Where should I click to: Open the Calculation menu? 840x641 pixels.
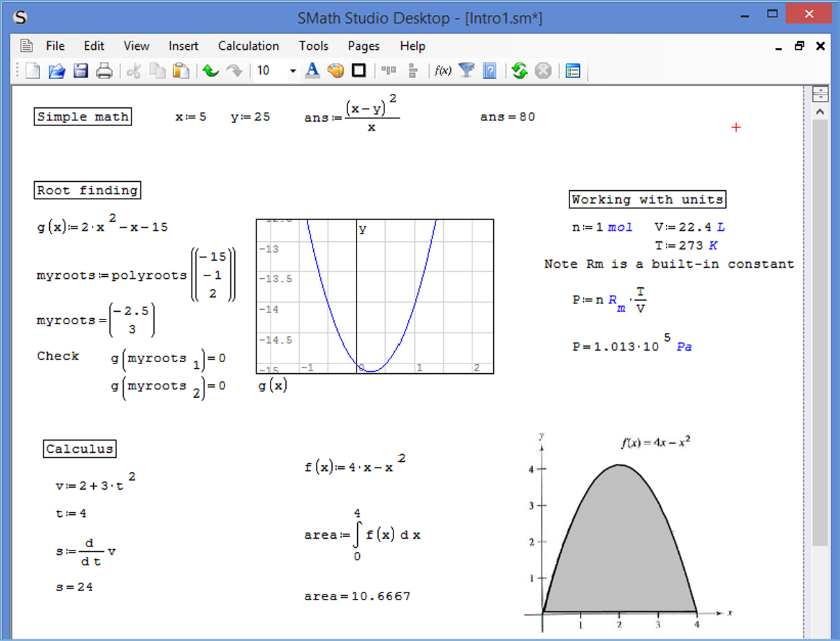coord(249,46)
